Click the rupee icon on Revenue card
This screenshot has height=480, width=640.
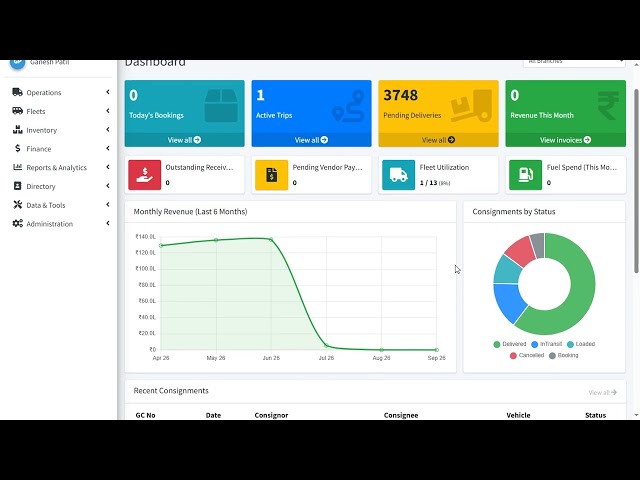tap(608, 105)
